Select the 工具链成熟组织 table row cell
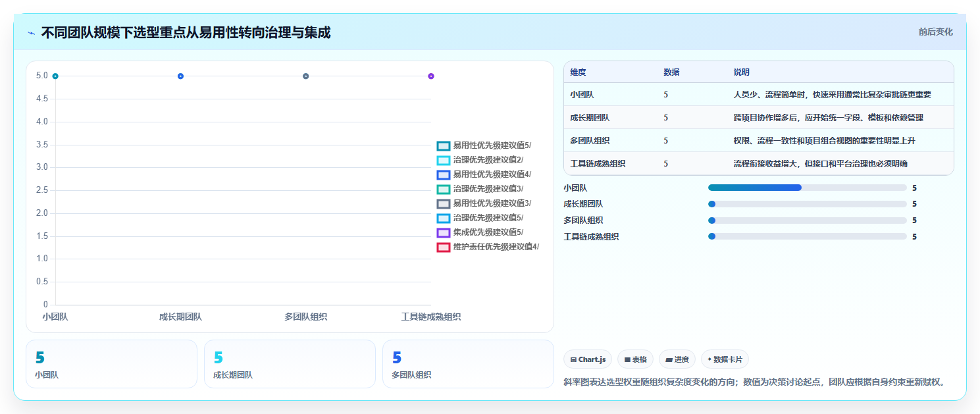Viewport: 980px width, 414px height. [x=598, y=164]
